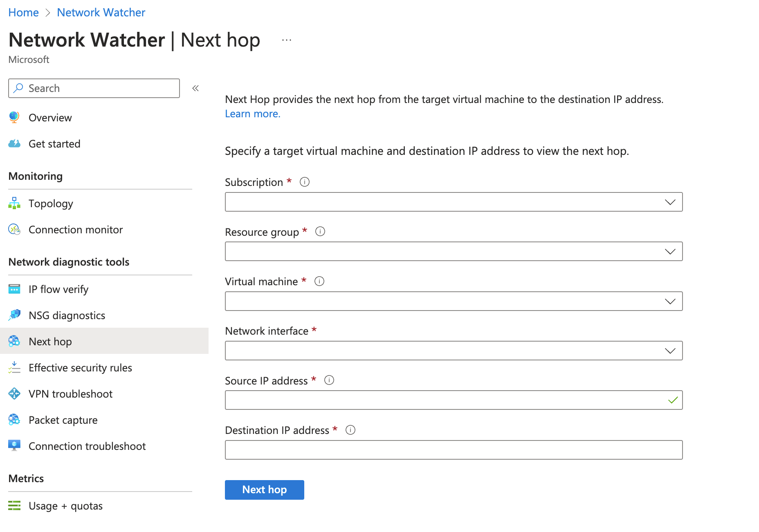Viewport: 759px width, 532px height.
Task: Click the Destination IP address info icon
Action: [350, 430]
